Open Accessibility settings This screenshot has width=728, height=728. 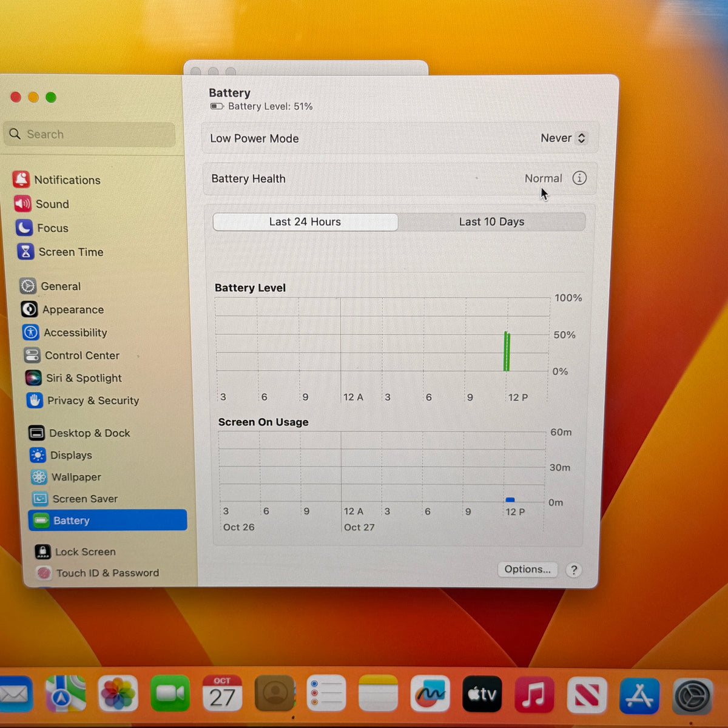(x=65, y=332)
